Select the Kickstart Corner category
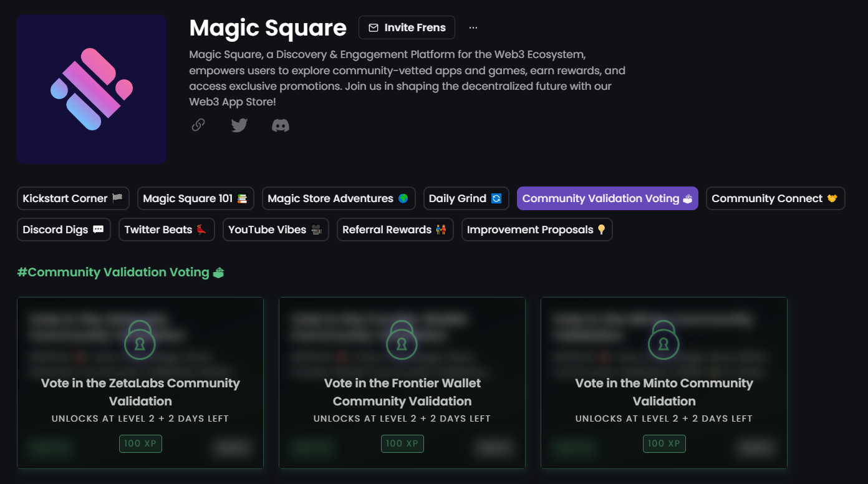The height and width of the screenshot is (484, 868). [73, 198]
